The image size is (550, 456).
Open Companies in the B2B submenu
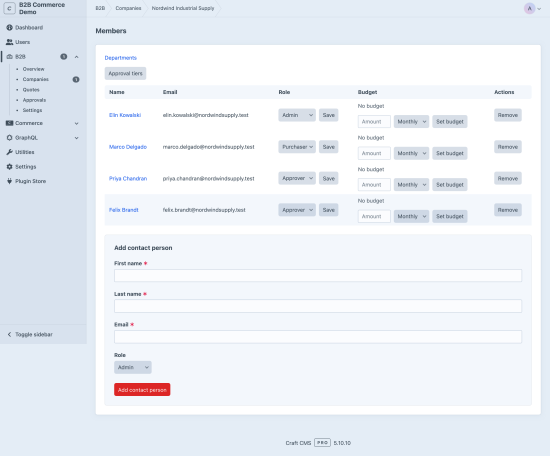[36, 79]
